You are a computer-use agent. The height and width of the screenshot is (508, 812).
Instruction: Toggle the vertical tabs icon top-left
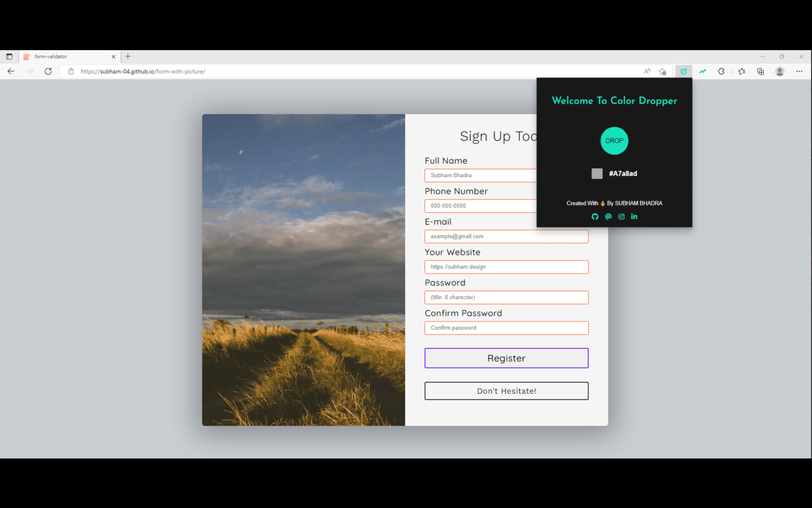coord(10,56)
